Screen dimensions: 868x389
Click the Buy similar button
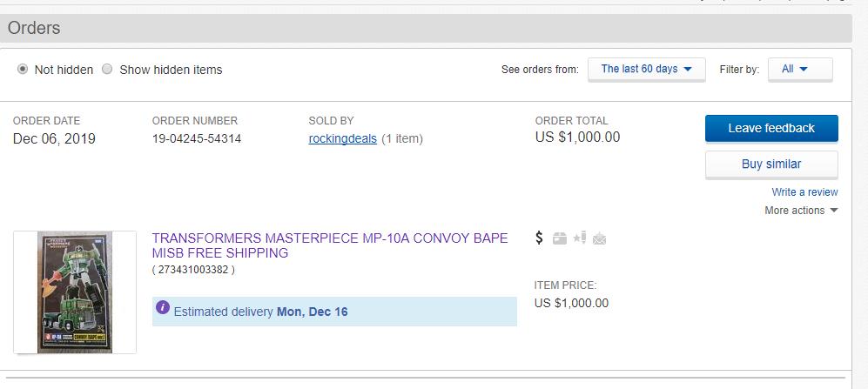pos(771,164)
